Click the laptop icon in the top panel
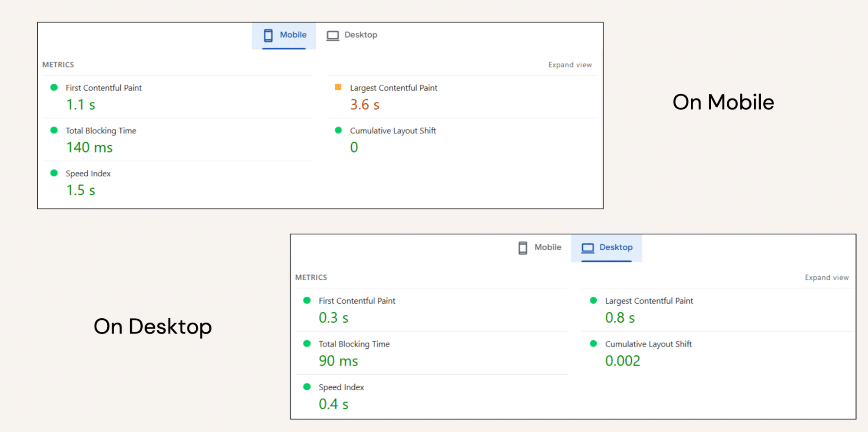 point(333,36)
